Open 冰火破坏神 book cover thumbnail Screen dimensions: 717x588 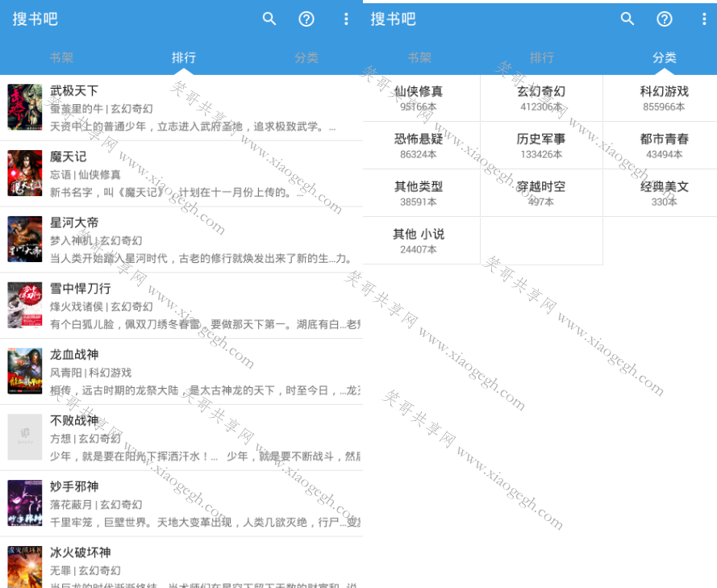tap(25, 567)
